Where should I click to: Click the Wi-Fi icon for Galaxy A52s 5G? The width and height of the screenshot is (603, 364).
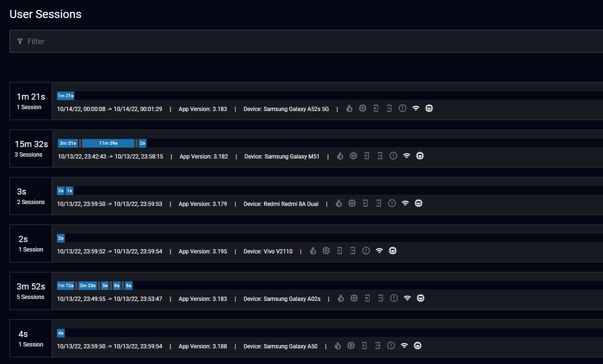[416, 108]
